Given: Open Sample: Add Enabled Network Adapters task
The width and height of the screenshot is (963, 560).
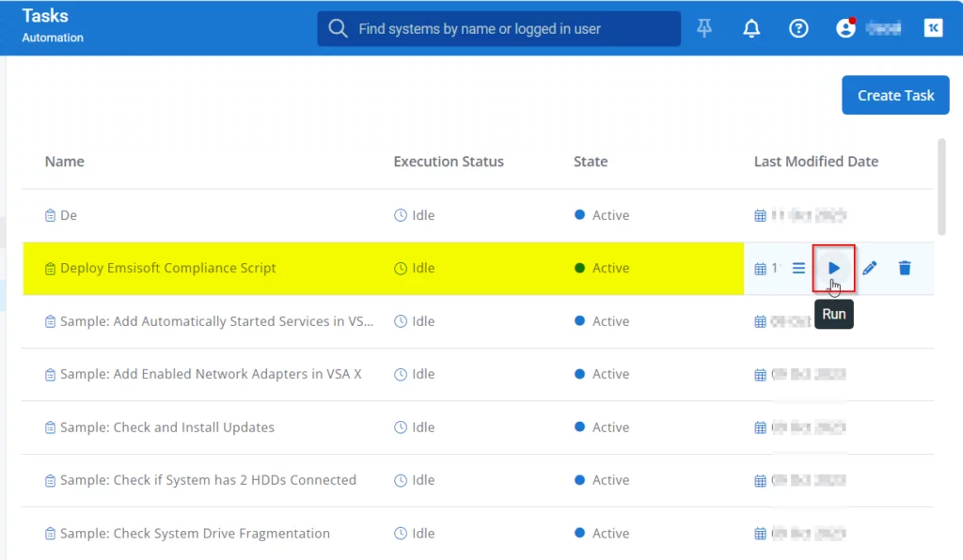Looking at the screenshot, I should [211, 374].
